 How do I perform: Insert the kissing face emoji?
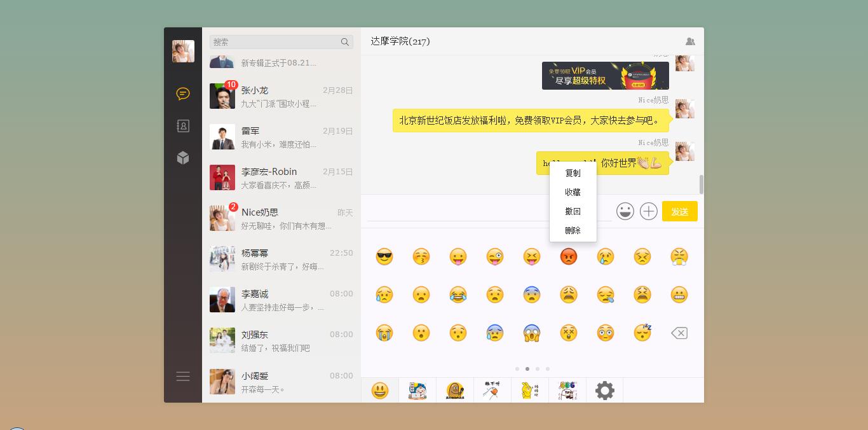pyautogui.click(x=421, y=256)
